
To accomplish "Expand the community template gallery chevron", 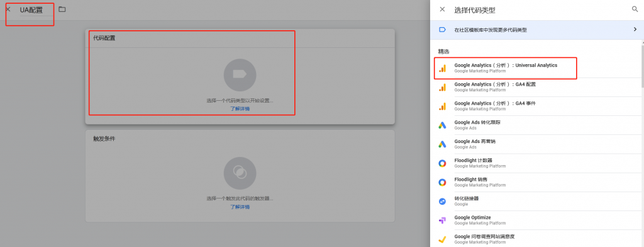I will tap(635, 30).
